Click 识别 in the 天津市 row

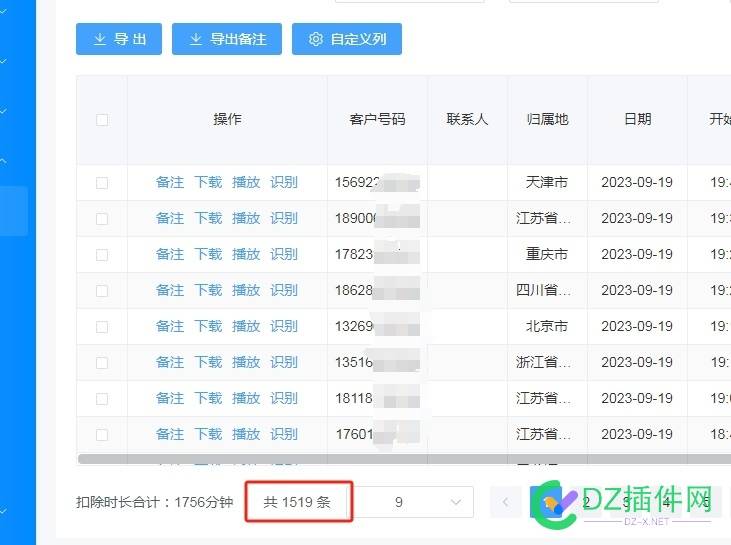click(x=284, y=182)
